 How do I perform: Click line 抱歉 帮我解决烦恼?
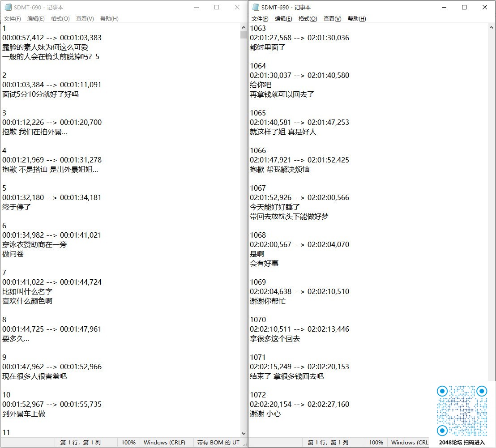click(280, 170)
